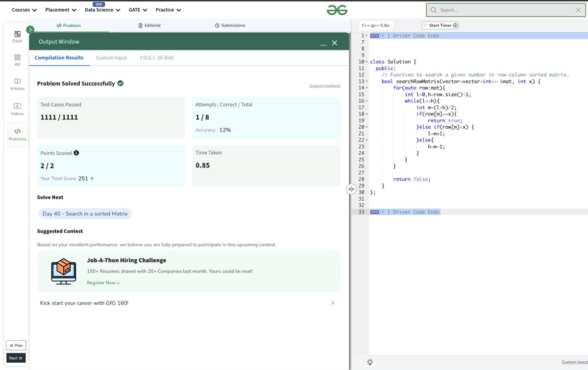
Task: Click the Problem Solved Successfully heading
Action: pos(76,84)
